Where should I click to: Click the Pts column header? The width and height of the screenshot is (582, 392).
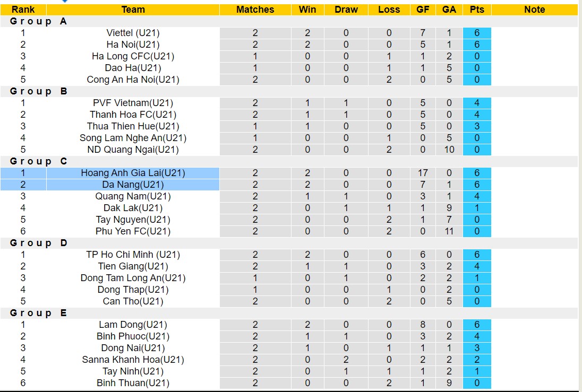tap(476, 10)
